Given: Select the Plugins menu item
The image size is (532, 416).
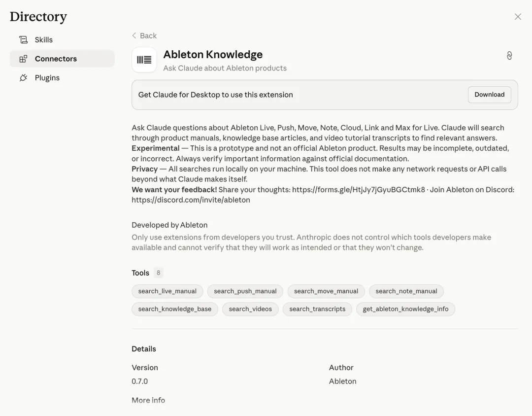Looking at the screenshot, I should coord(47,78).
